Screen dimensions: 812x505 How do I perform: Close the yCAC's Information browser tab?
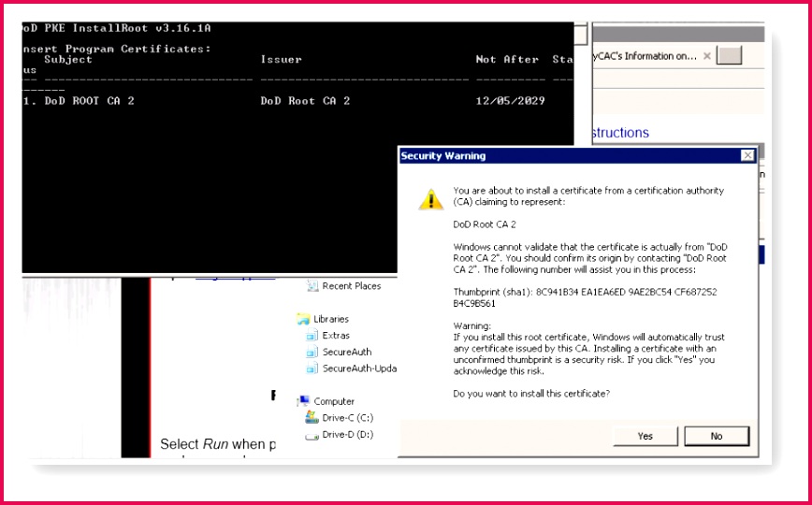[707, 56]
